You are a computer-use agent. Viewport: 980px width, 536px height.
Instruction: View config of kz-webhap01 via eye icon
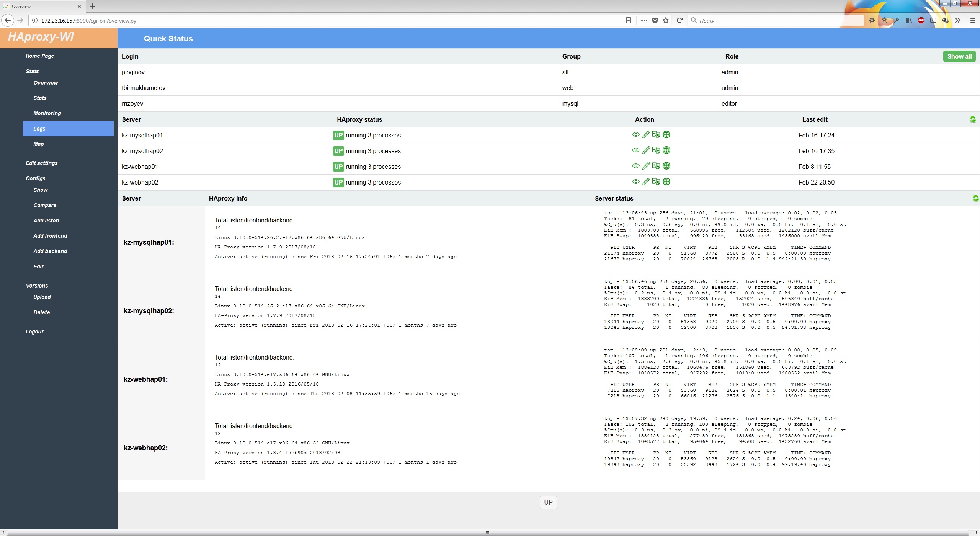point(635,166)
